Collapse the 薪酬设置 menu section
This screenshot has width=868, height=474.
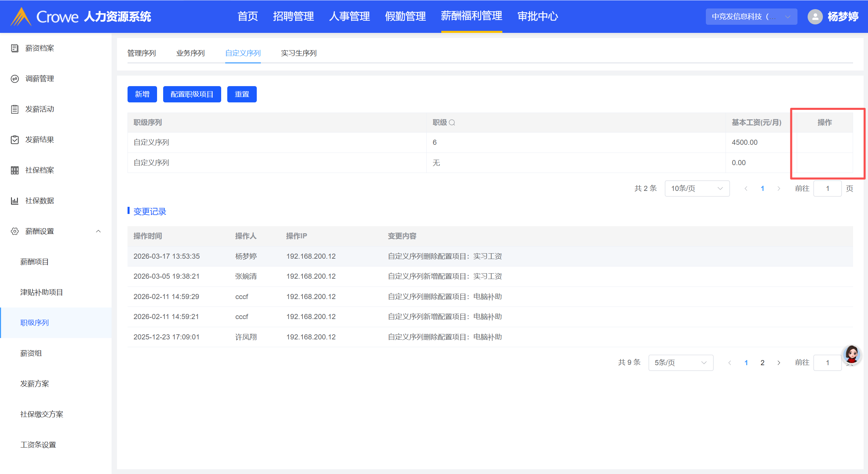tap(98, 231)
